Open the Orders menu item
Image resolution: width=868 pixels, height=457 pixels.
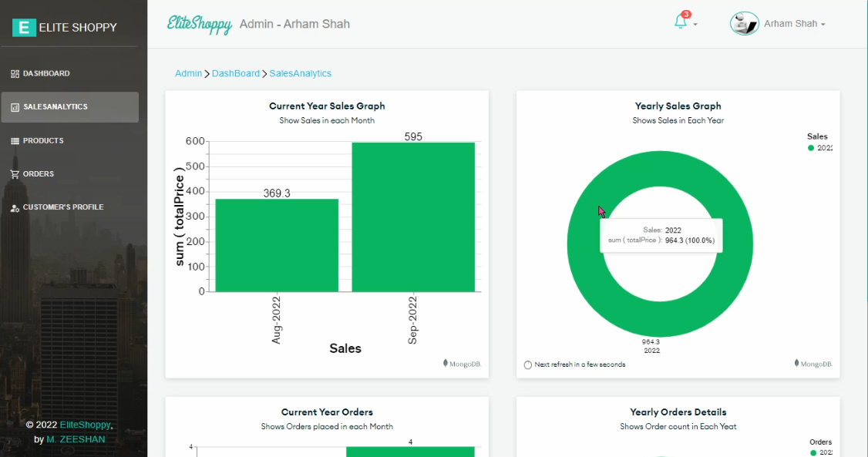pos(69,173)
